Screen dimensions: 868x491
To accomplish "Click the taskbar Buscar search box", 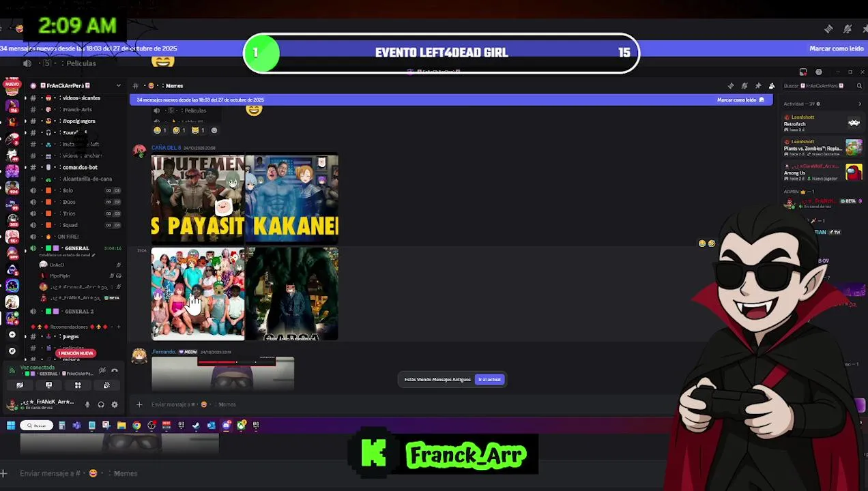I will click(x=36, y=426).
